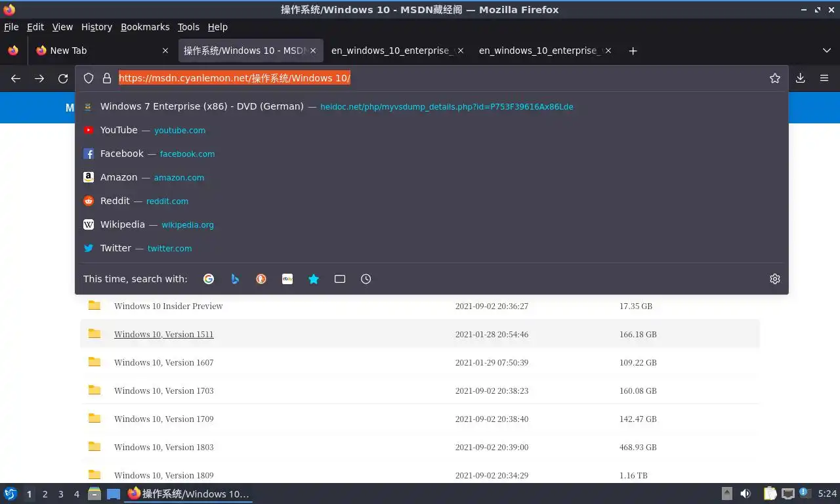
Task: Switch to workspace 4 in taskbar
Action: (77, 494)
